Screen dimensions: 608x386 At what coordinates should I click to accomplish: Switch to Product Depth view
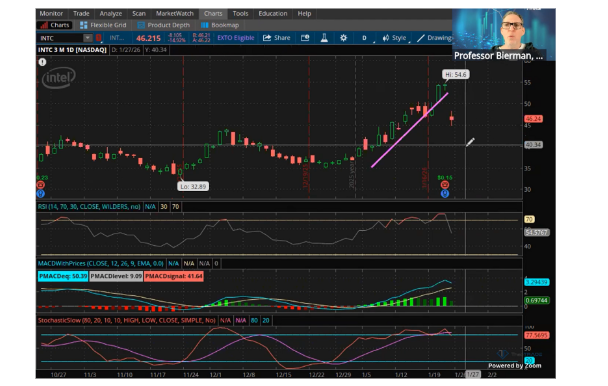click(x=163, y=25)
